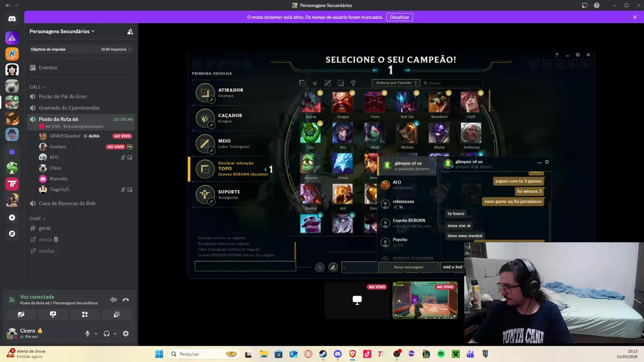This screenshot has height=362, width=644.
Task: Open Eventos calendar entry
Action: [x=81, y=67]
